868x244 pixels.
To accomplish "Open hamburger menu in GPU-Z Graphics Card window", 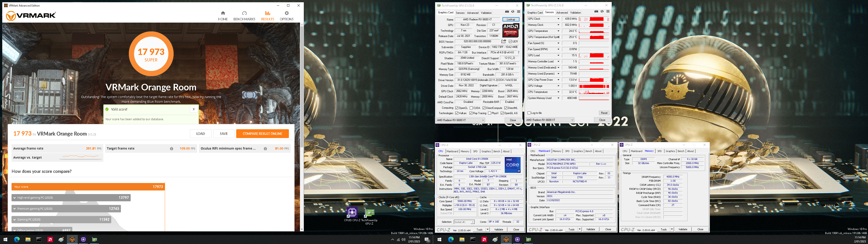I will (x=519, y=12).
